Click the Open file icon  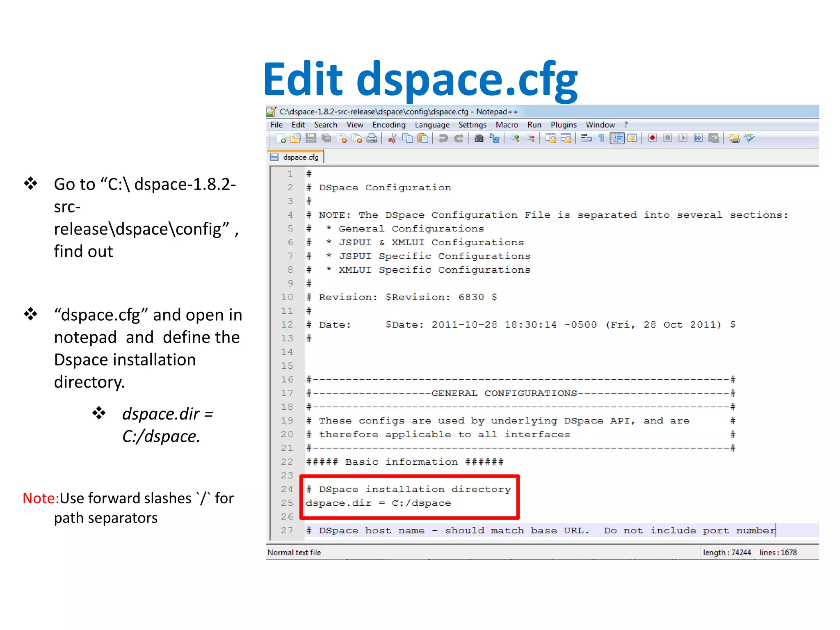coord(296,139)
